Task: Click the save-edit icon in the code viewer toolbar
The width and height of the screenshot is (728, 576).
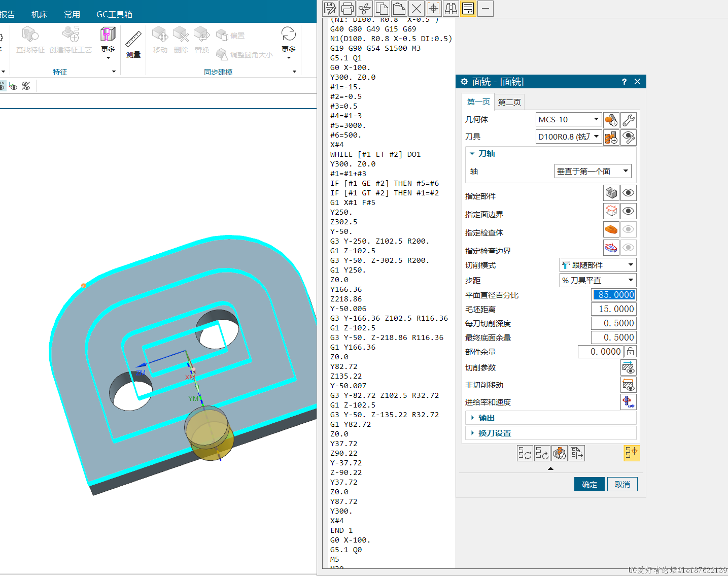Action: [330, 8]
